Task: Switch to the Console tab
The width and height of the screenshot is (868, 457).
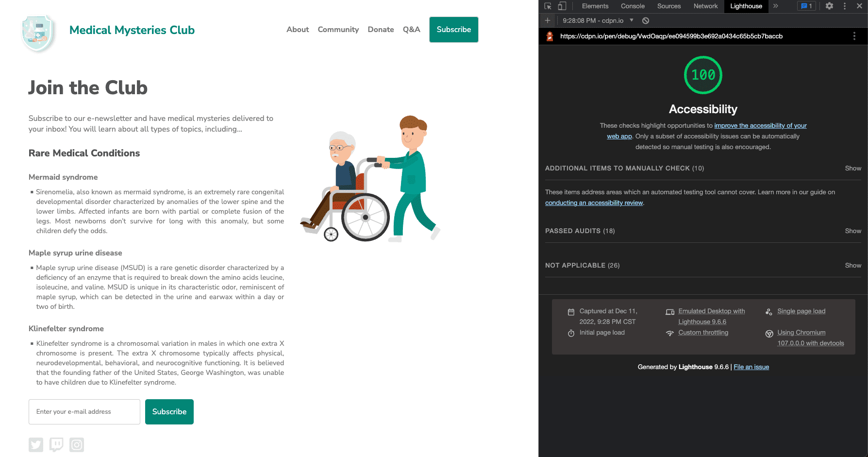Action: pyautogui.click(x=632, y=6)
